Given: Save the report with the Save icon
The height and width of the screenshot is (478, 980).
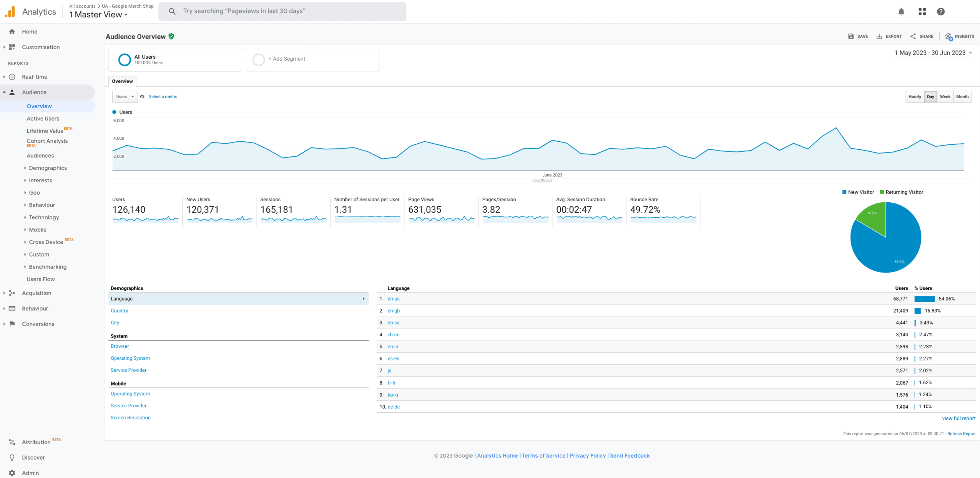Looking at the screenshot, I should 851,36.
